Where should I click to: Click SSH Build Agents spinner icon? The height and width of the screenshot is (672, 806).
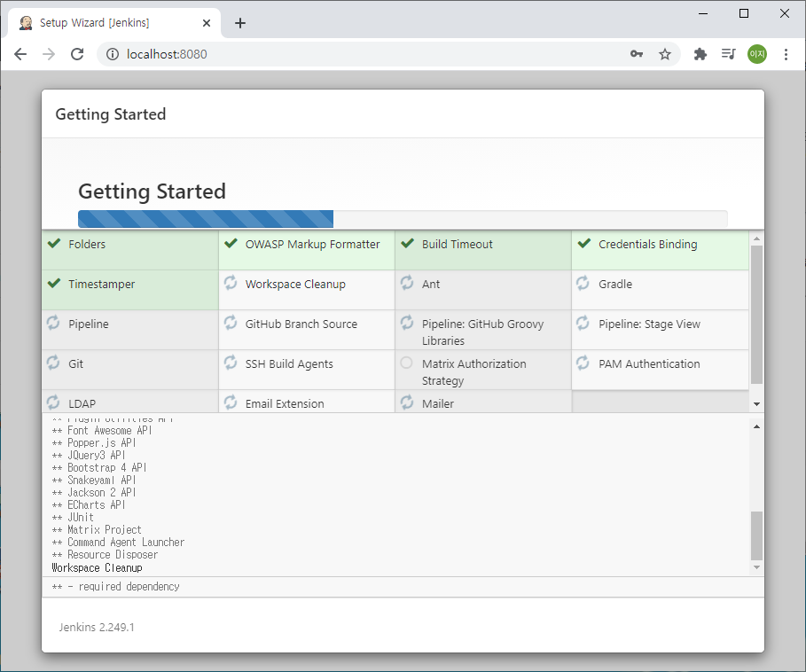click(231, 363)
